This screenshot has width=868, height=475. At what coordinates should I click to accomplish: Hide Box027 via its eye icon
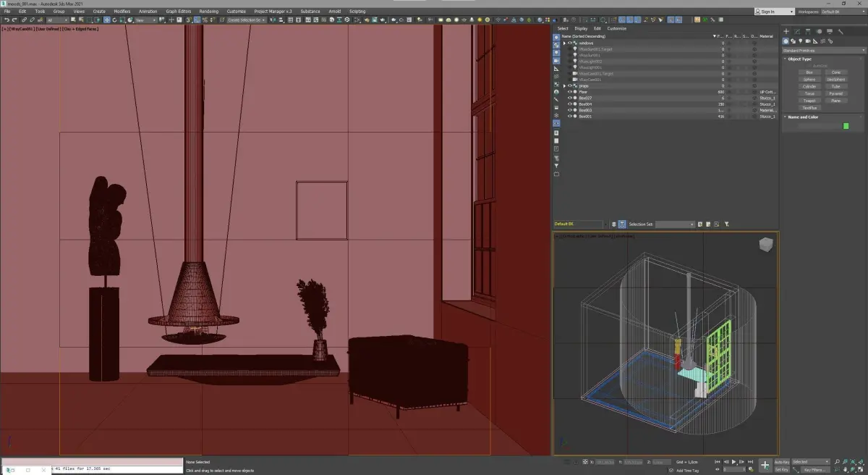tap(570, 98)
